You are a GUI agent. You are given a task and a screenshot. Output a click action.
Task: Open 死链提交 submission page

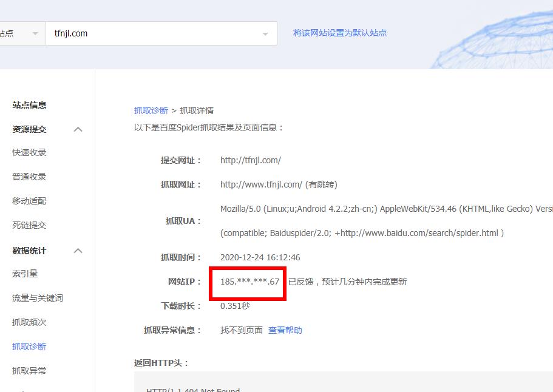click(x=31, y=225)
